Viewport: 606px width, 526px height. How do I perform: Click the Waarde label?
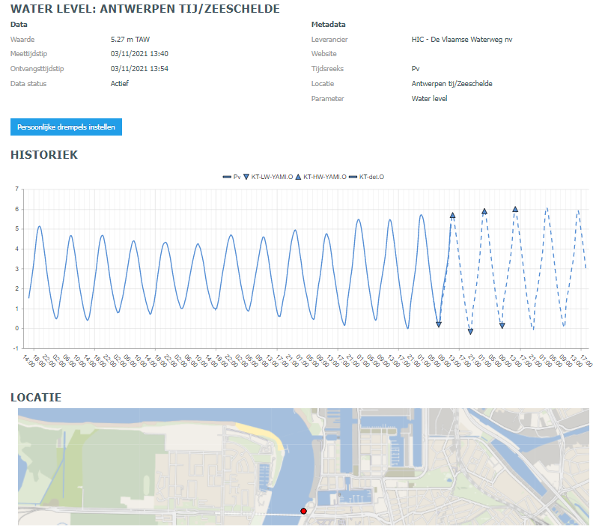(22, 39)
